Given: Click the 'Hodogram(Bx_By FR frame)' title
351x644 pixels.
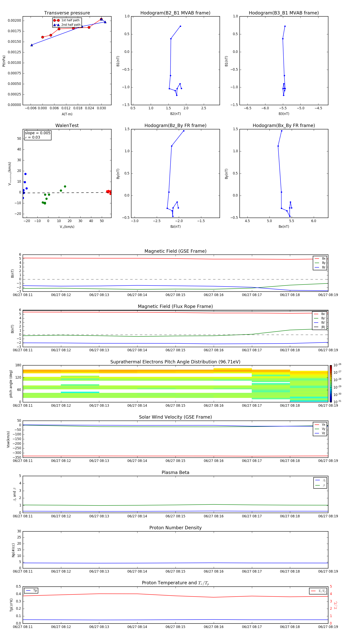Looking at the screenshot, I should click(284, 125).
